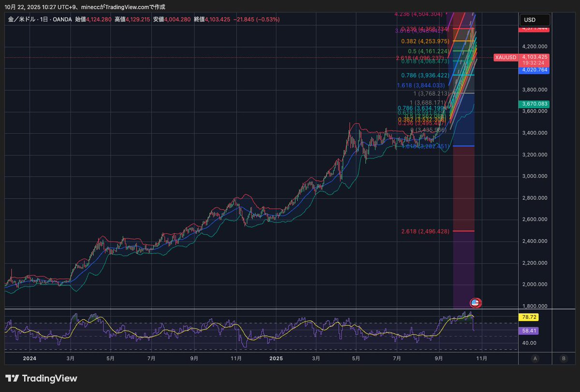The image size is (580, 392).
Task: Toggle scale B button on price axis
Action: point(564,359)
